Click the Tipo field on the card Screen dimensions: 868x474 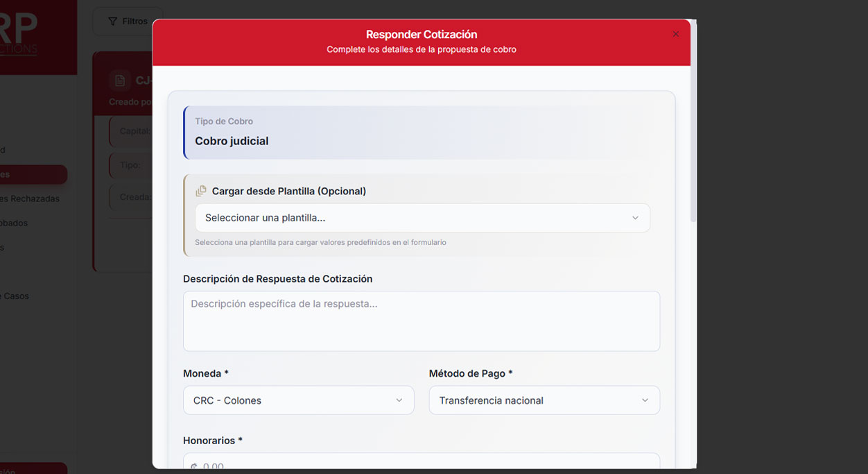click(132, 165)
